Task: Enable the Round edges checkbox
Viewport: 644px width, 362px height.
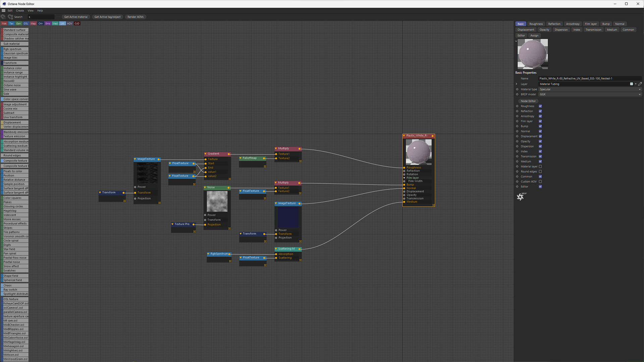Action: [x=540, y=172]
